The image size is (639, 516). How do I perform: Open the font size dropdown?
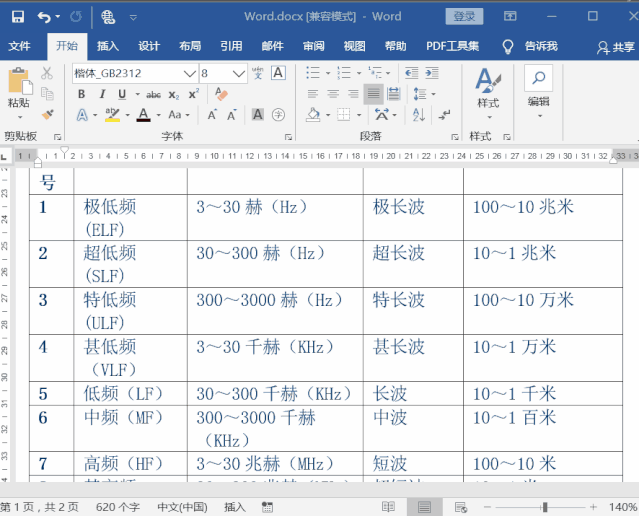click(239, 73)
